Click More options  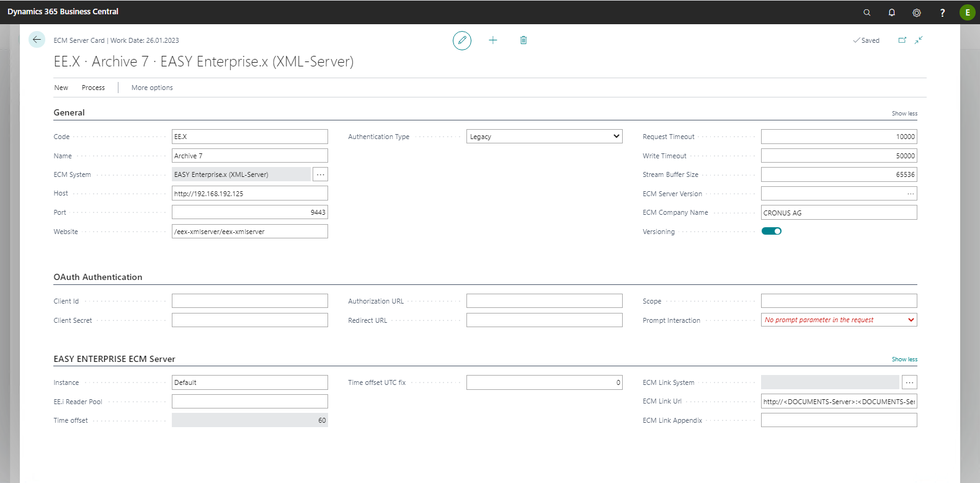[x=152, y=88]
